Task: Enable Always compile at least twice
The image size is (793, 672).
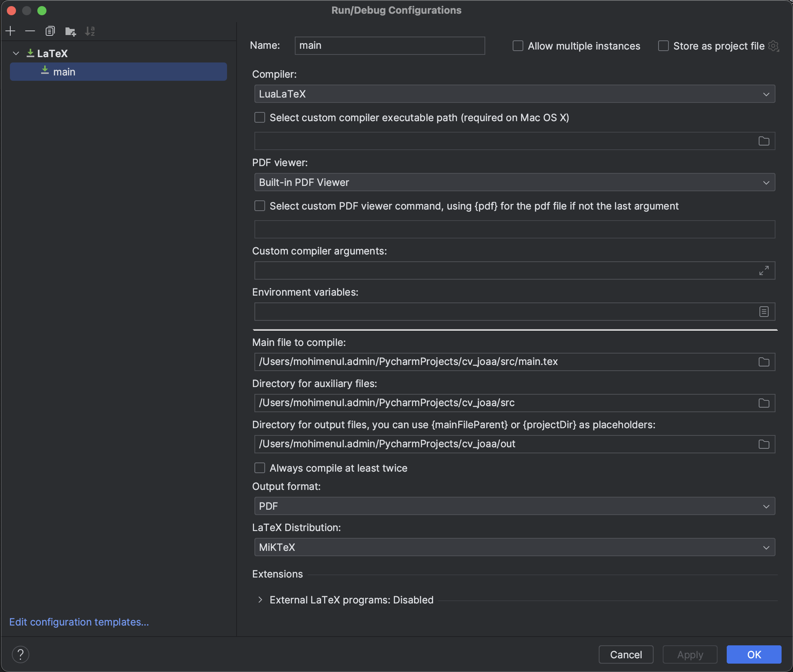Action: (260, 468)
